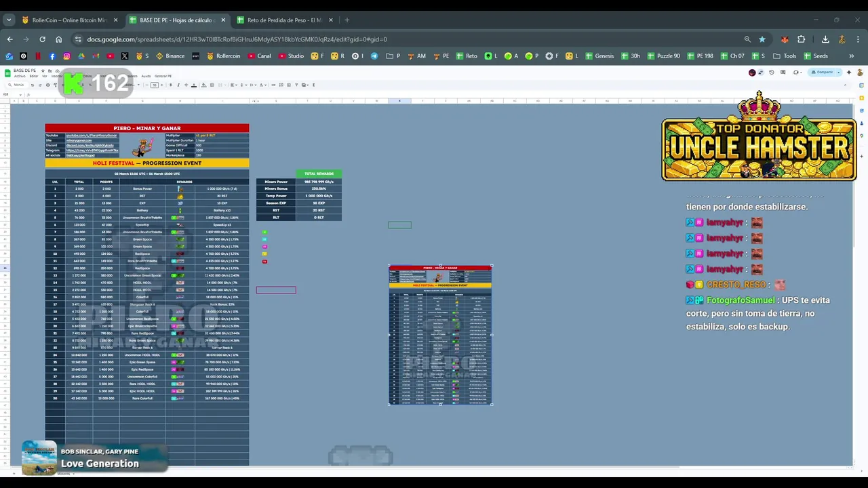Screen dimensions: 868x488
Task: Click the address bar URL
Action: click(x=237, y=39)
